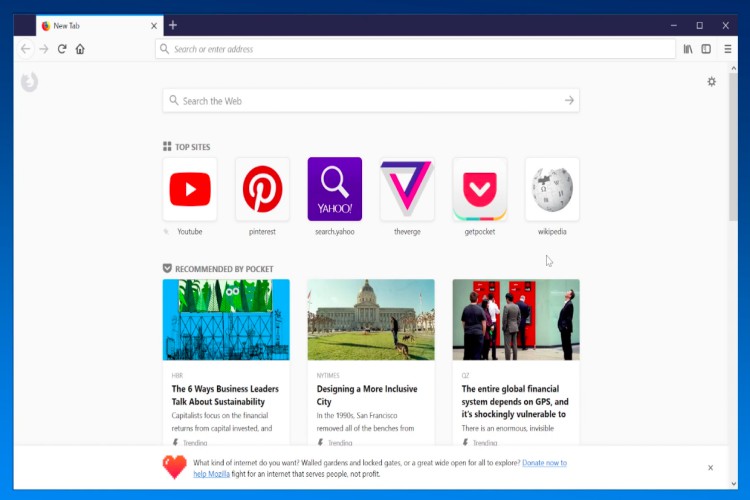Screen dimensions: 750x500
Task: Open the global financial system GPS article
Action: point(516,362)
